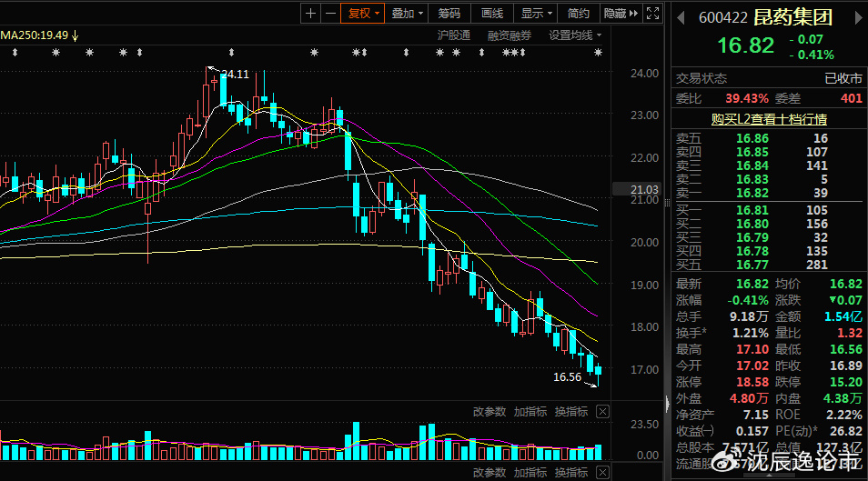Toggle the 筹码 chip distribution view
Screen dimensions: 868x481
[x=449, y=14]
